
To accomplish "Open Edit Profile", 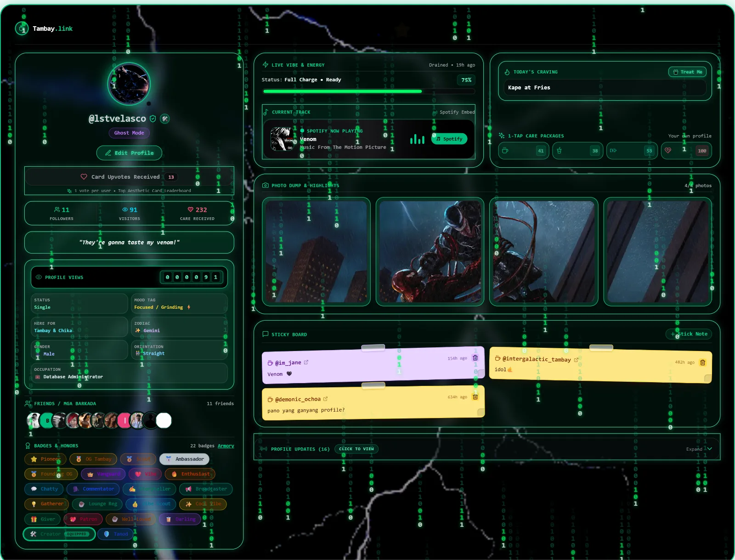I will point(129,153).
